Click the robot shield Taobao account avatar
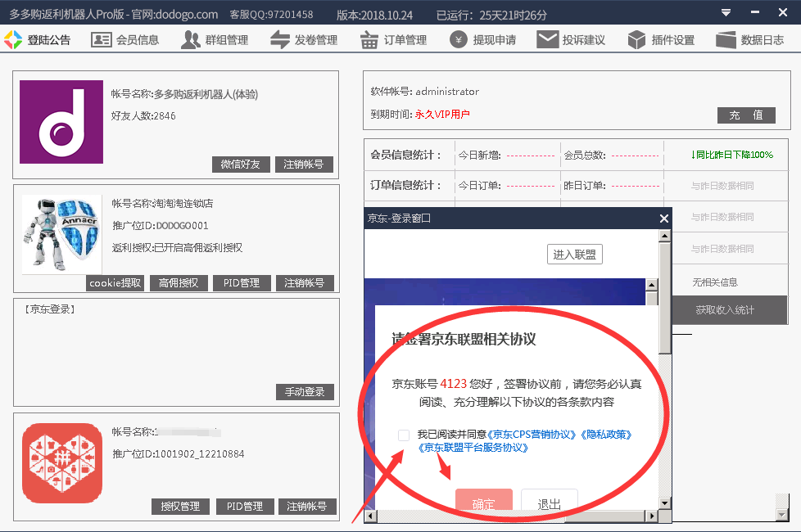 click(61, 234)
